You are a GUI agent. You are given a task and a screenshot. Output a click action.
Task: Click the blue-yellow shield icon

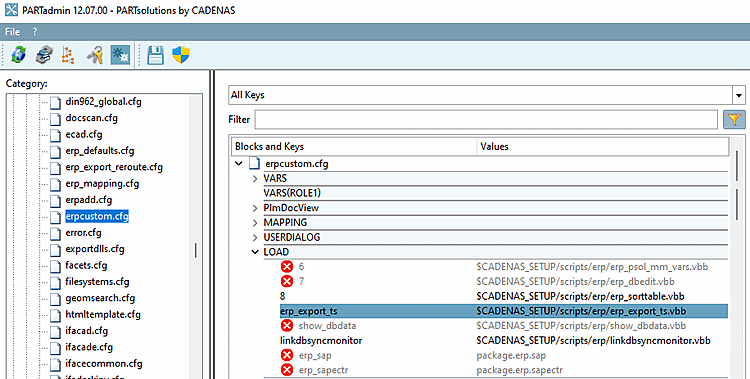click(181, 55)
